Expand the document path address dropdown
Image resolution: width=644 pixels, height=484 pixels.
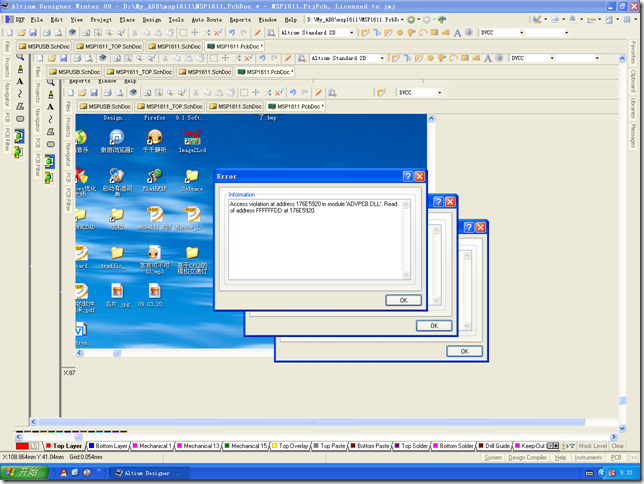pos(402,19)
